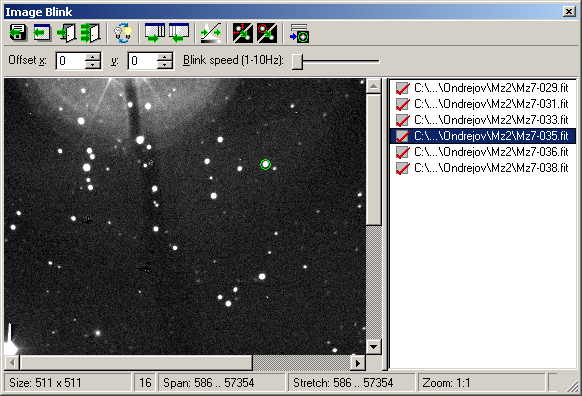Decrease Offset y with down spinner arrow
This screenshot has height=396, width=582.
[x=164, y=65]
